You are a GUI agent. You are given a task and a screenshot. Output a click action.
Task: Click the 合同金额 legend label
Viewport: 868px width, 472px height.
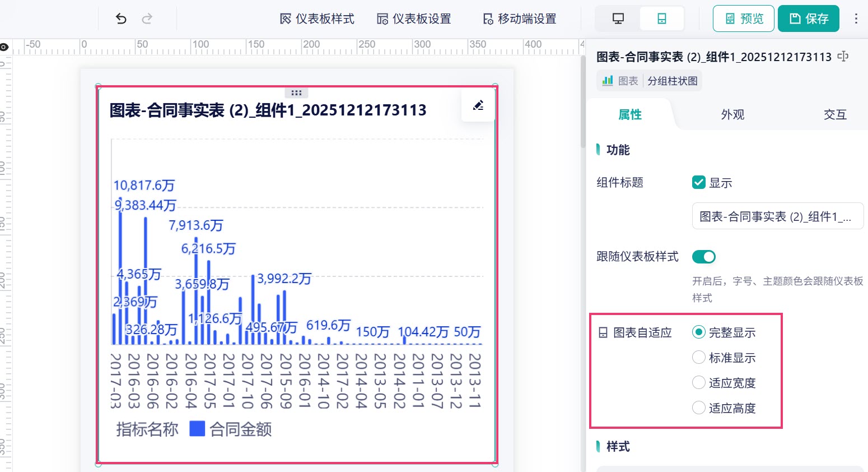click(241, 429)
